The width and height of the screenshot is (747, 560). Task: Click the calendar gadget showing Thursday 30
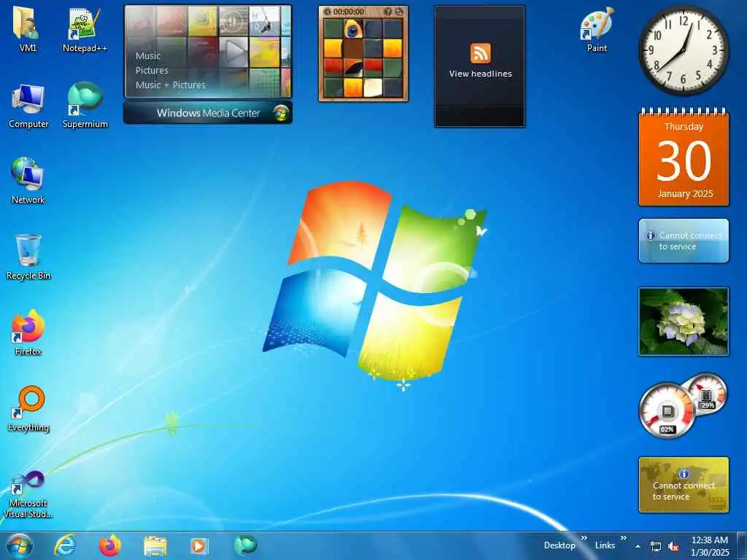[x=684, y=157]
